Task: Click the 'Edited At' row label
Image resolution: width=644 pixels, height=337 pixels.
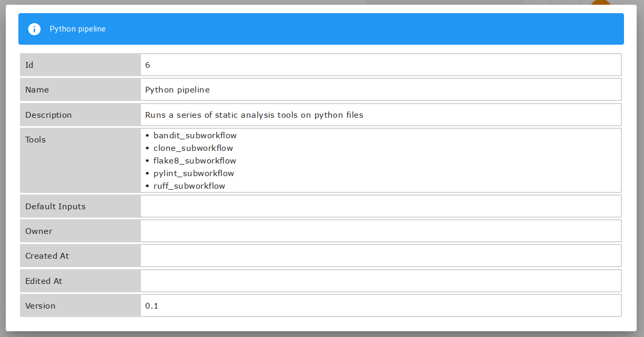Action: coord(44,281)
